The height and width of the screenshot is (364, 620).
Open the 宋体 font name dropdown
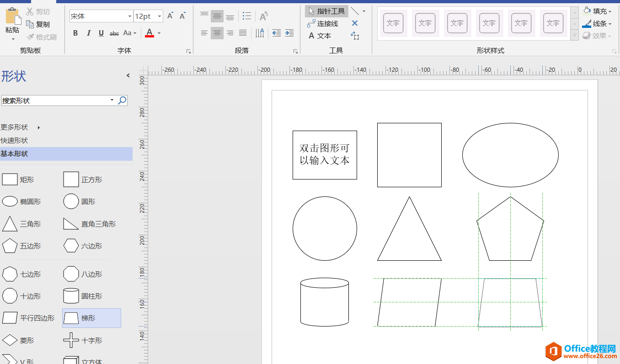coord(130,16)
